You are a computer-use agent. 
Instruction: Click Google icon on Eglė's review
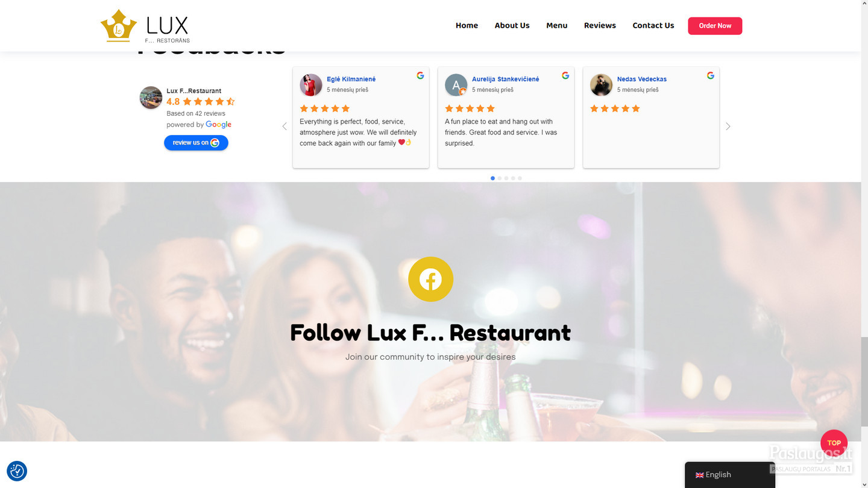(420, 75)
